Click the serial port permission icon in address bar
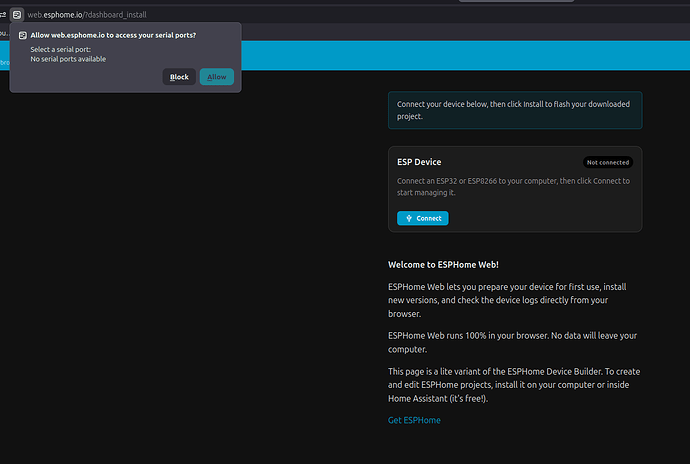This screenshot has width=690, height=464. coord(17,15)
